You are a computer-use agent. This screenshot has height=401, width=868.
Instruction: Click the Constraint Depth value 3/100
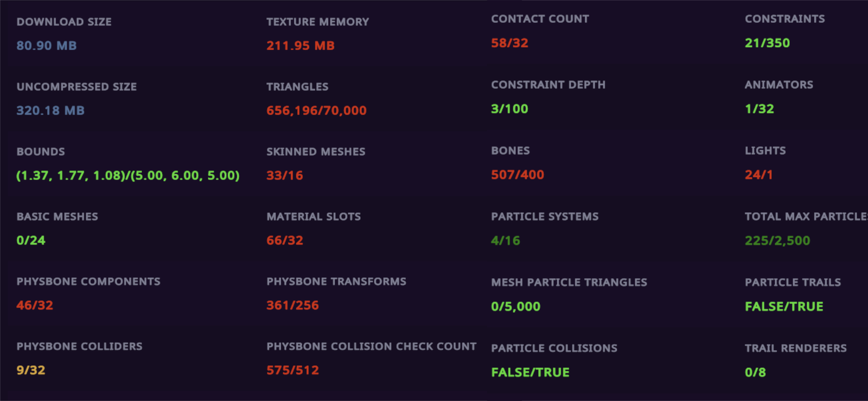tap(509, 109)
